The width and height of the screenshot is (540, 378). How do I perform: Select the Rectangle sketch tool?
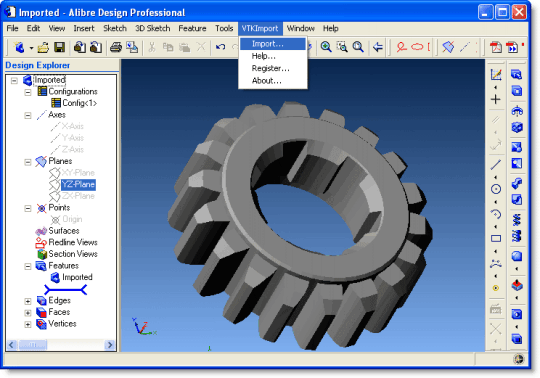[x=496, y=239]
